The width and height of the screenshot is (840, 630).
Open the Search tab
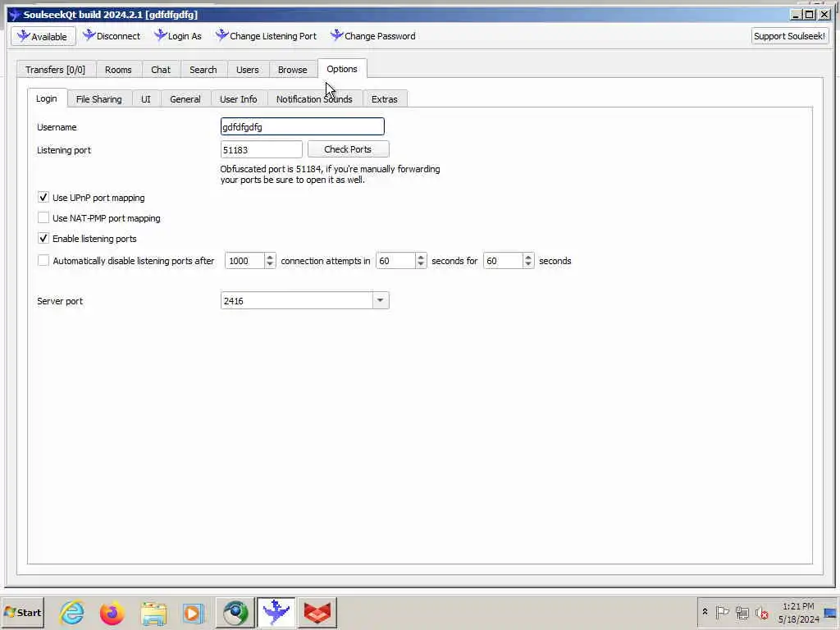203,70
